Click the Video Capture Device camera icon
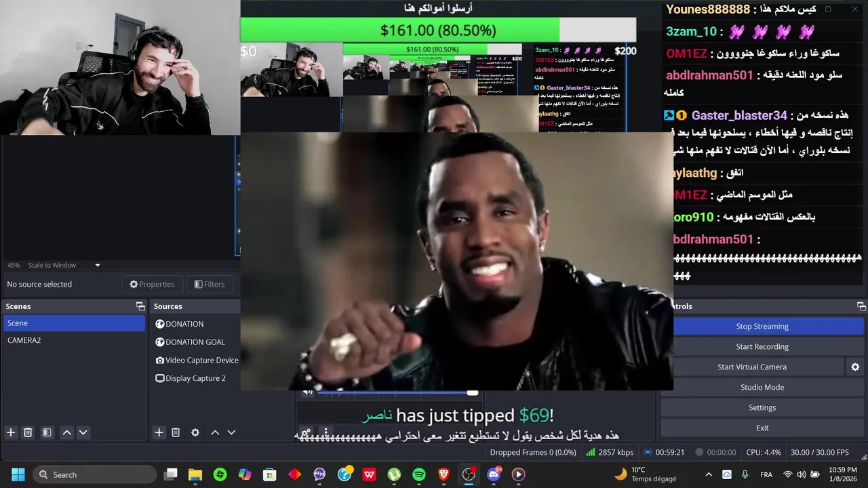 coord(160,360)
